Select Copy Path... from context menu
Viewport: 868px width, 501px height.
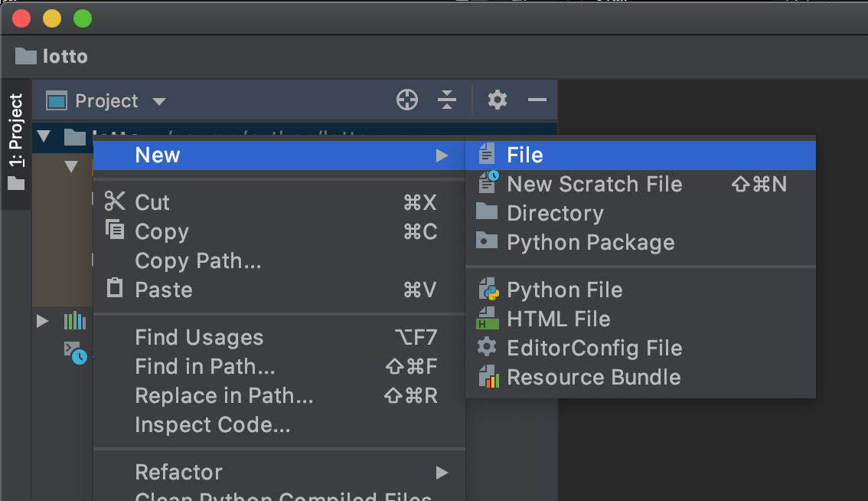[197, 260]
